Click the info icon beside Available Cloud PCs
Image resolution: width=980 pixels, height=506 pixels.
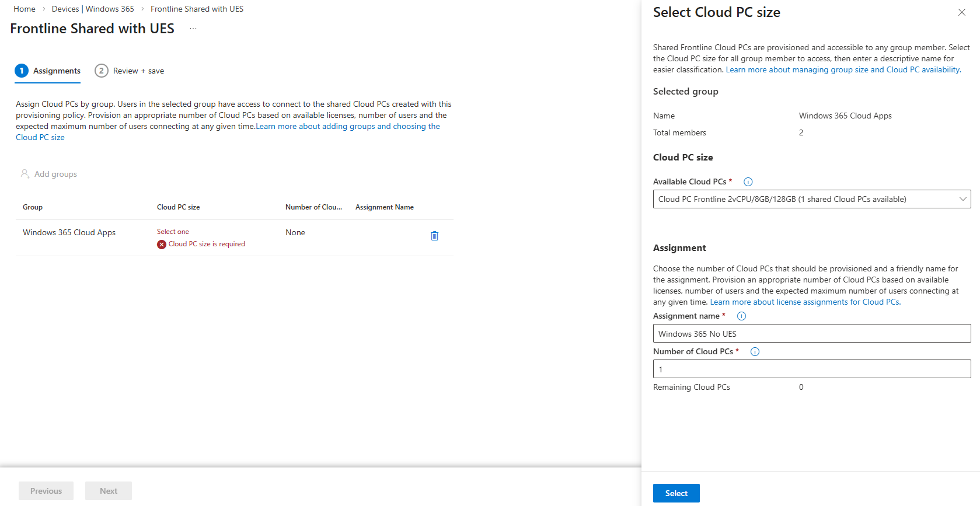tap(748, 182)
